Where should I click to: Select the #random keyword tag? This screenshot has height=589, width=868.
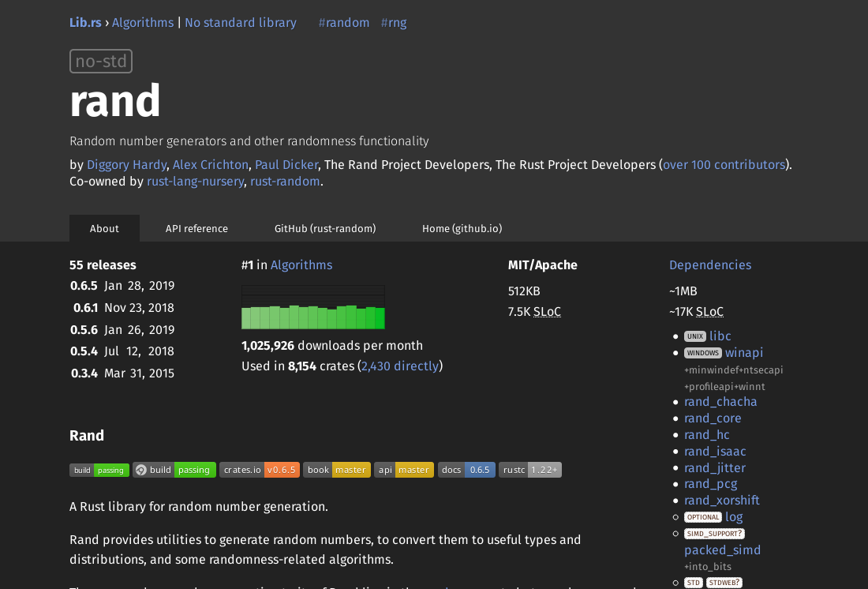pyautogui.click(x=344, y=23)
